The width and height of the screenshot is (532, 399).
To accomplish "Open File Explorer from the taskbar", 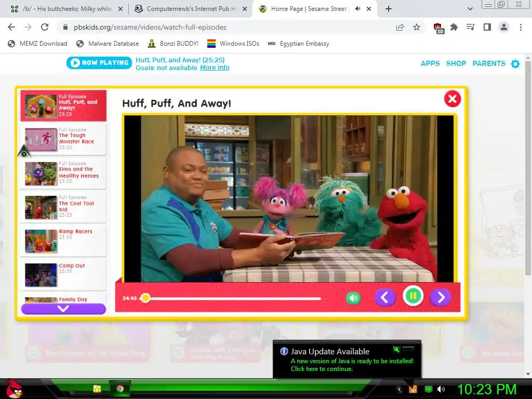I will tap(97, 389).
